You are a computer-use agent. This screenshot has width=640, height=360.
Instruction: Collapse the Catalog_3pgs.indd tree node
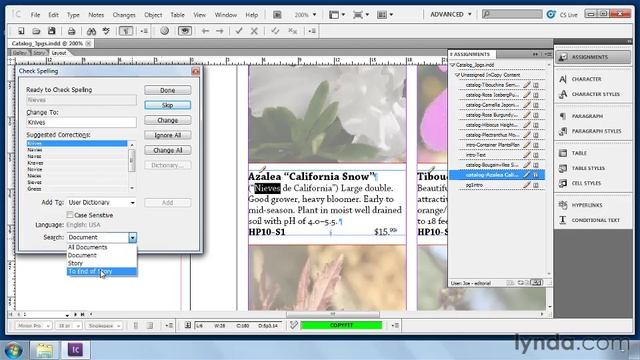[453, 65]
